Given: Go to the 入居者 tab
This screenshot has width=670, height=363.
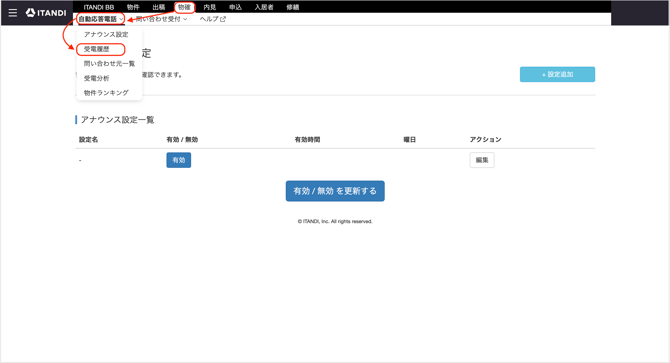Looking at the screenshot, I should tap(264, 7).
